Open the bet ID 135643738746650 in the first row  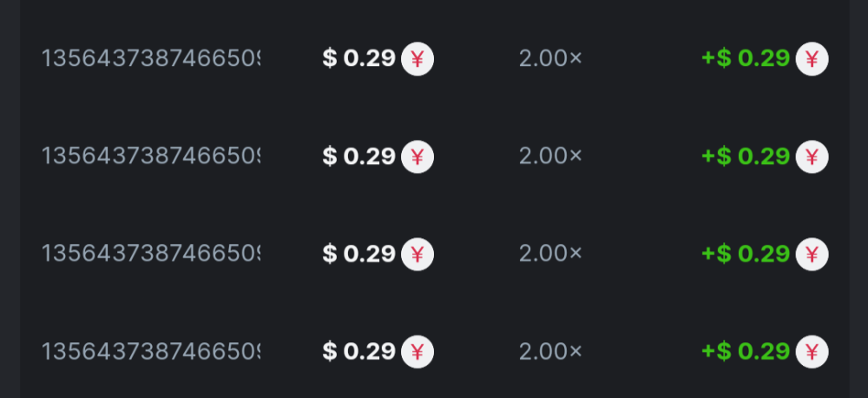tap(151, 59)
